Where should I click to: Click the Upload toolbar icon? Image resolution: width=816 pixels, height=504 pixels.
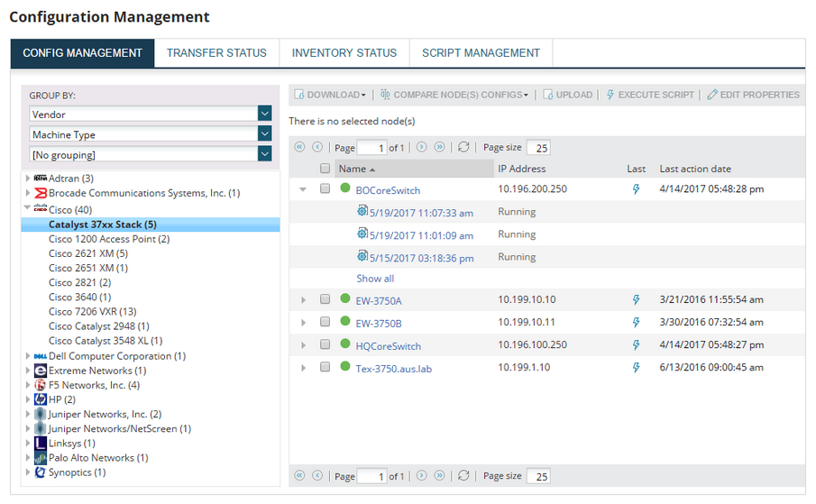tap(547, 95)
